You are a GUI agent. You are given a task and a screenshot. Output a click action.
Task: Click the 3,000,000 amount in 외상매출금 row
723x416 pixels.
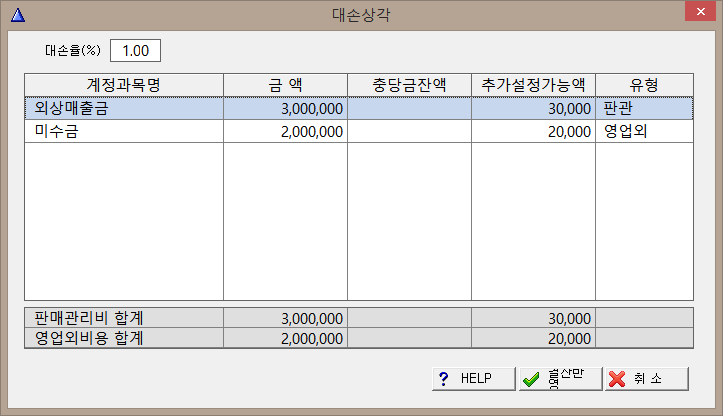(312, 109)
